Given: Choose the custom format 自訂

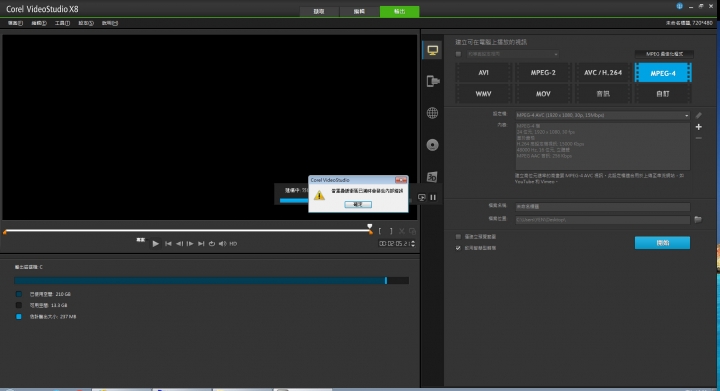Looking at the screenshot, I should point(663,94).
